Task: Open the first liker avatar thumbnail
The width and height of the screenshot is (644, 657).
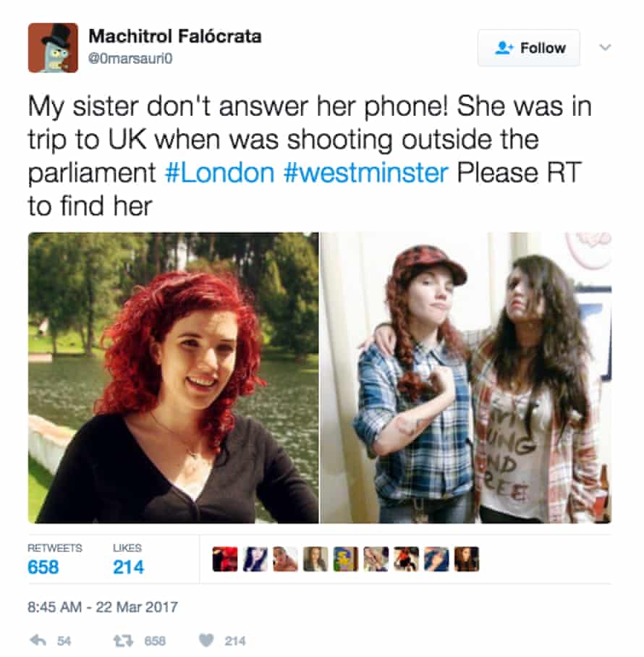Action: pos(224,559)
